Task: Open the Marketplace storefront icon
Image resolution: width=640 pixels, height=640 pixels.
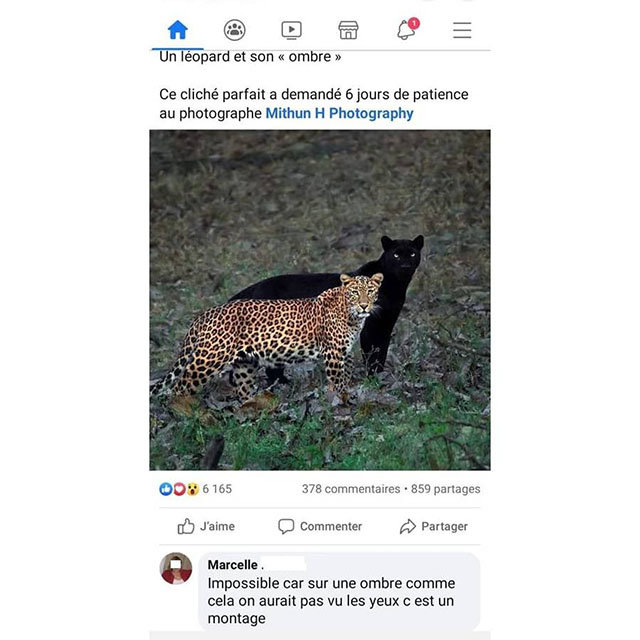Action: pos(348,30)
